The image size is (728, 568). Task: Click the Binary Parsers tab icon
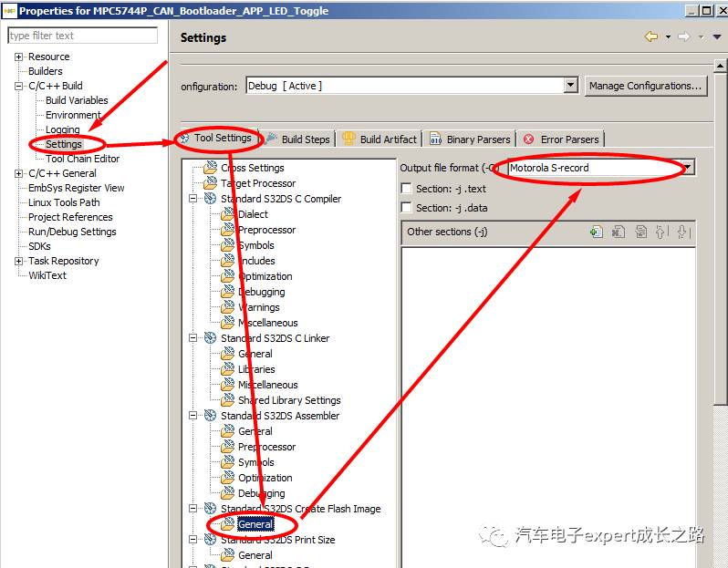[435, 139]
